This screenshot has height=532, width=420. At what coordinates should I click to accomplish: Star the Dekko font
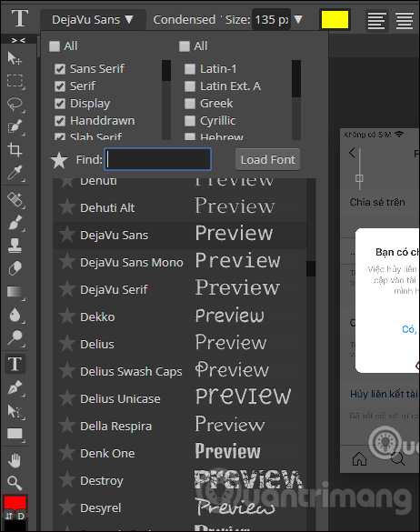(67, 316)
